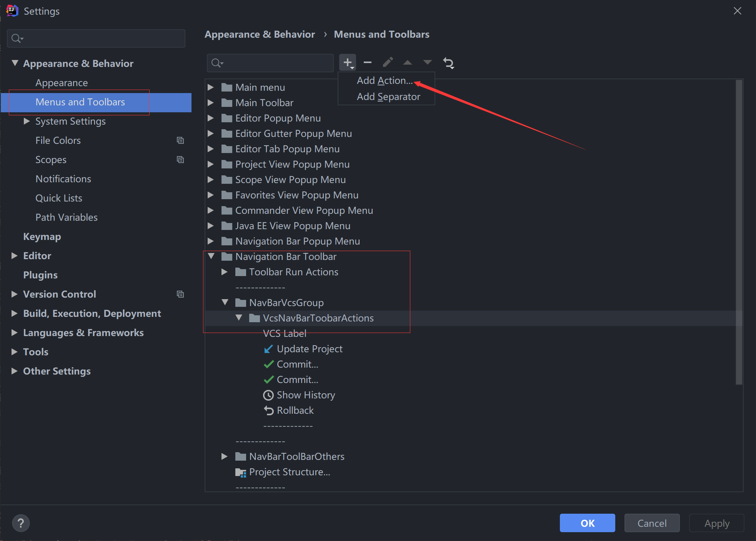The image size is (756, 541).
Task: Click the Restore defaults icon
Action: [x=449, y=63]
